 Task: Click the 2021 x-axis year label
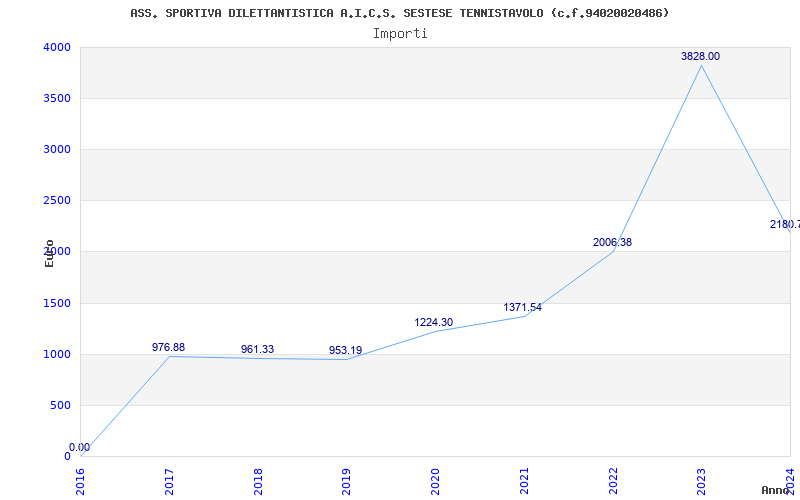pyautogui.click(x=524, y=482)
